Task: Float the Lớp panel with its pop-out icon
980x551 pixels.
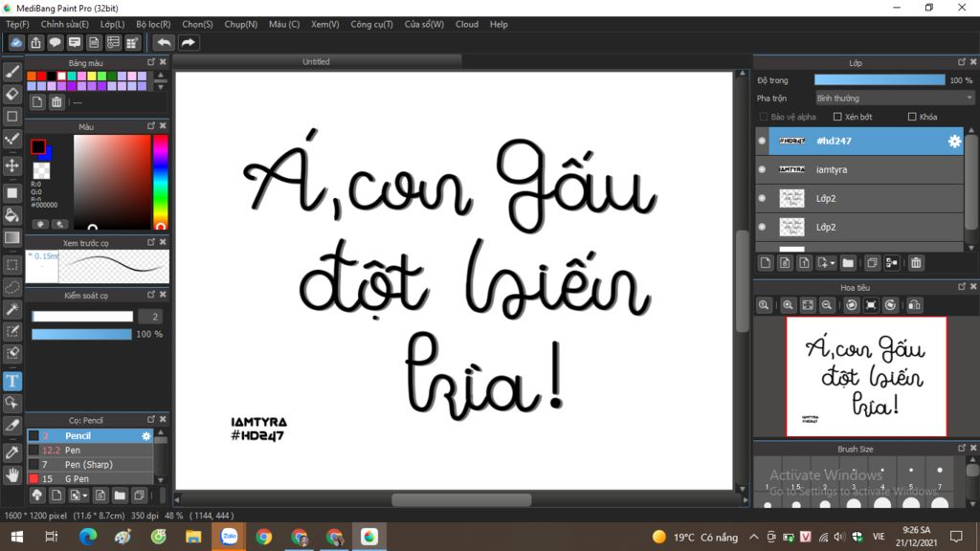Action: pos(961,62)
